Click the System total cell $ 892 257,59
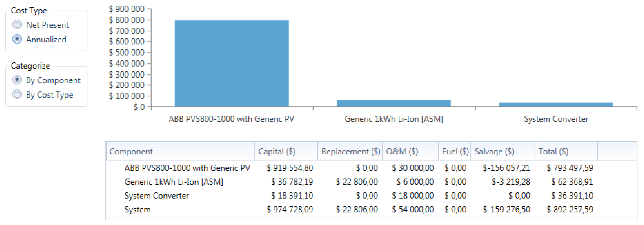 [x=569, y=209]
